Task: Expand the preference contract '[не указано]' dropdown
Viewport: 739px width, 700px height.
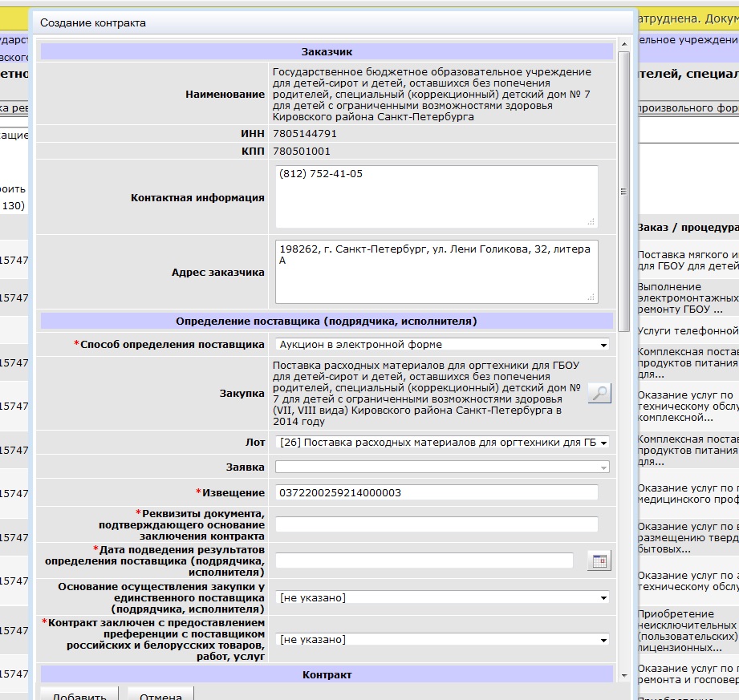Action: pos(443,640)
